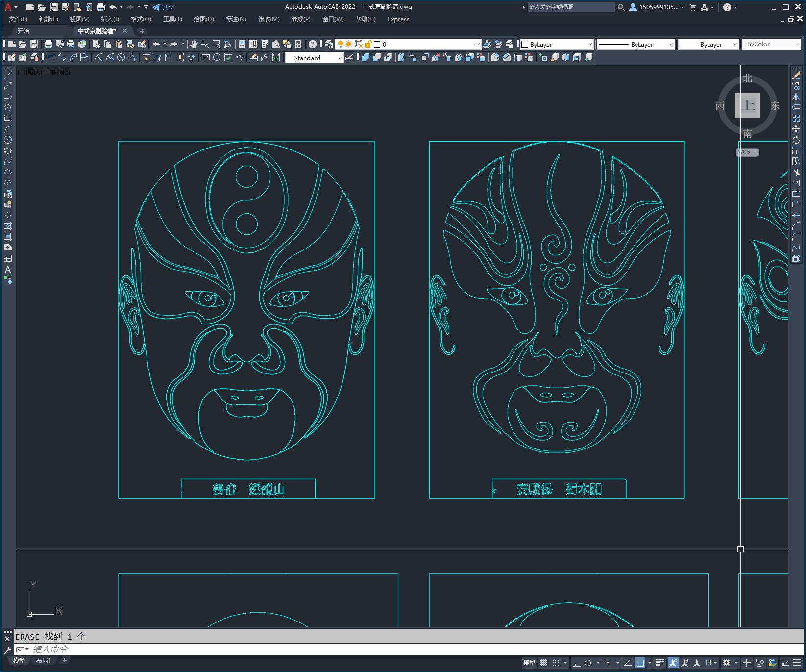
Task: Open the ByColor plot style dropdown
Action: coord(771,44)
